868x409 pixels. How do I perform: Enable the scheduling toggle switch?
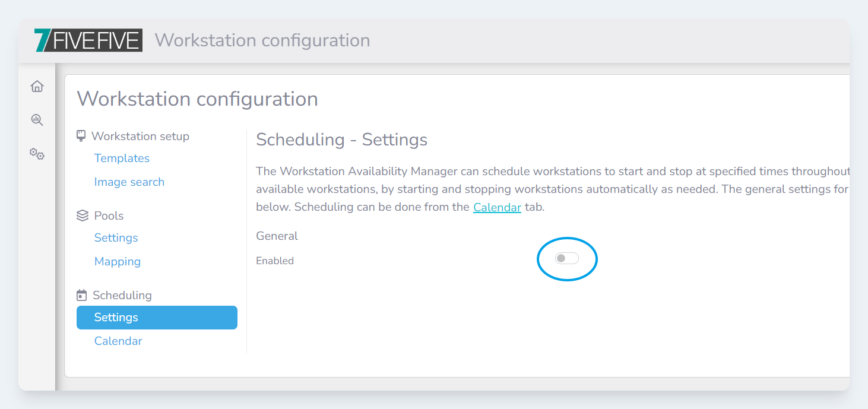pos(566,258)
